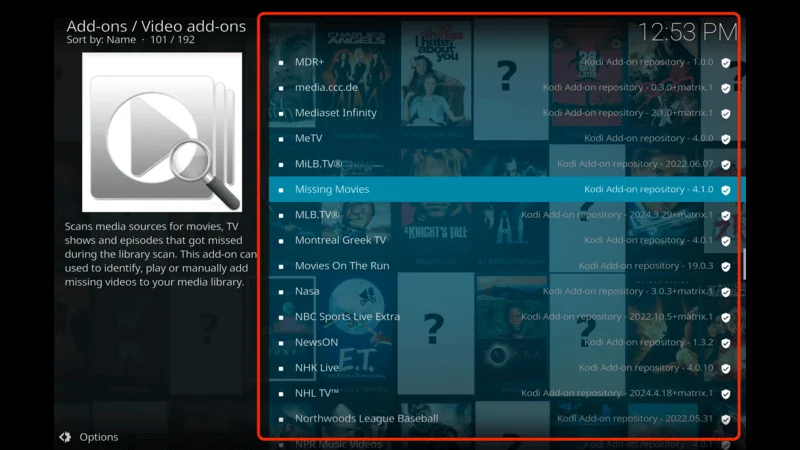Click the Options gear icon
This screenshot has height=450, width=800.
click(65, 437)
